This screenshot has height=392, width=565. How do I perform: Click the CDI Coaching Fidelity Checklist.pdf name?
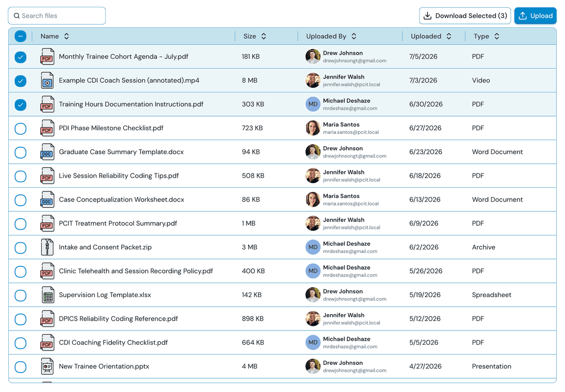coord(113,342)
